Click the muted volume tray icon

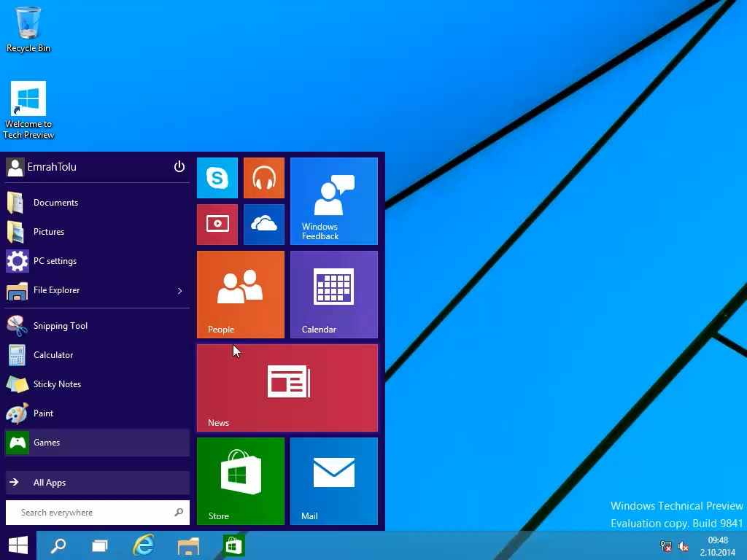[683, 546]
